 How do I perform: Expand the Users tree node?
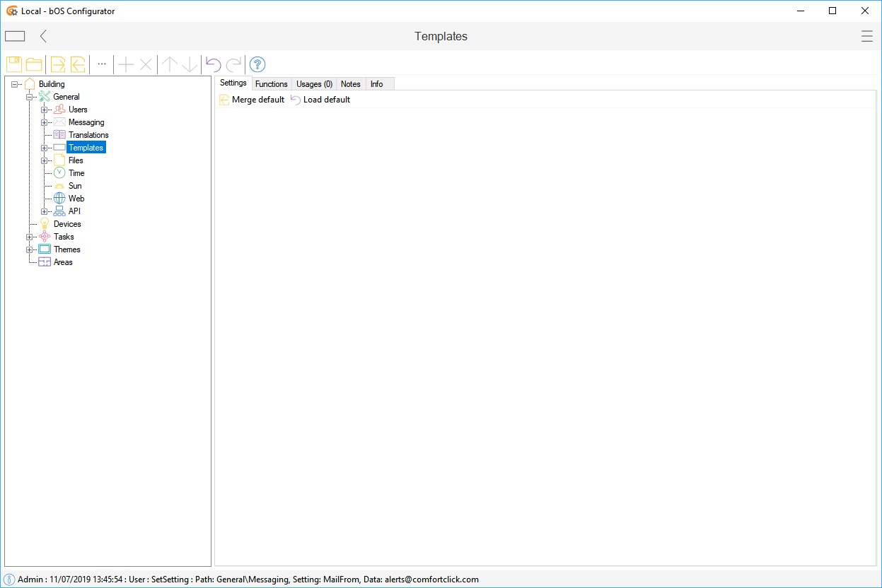tap(45, 110)
